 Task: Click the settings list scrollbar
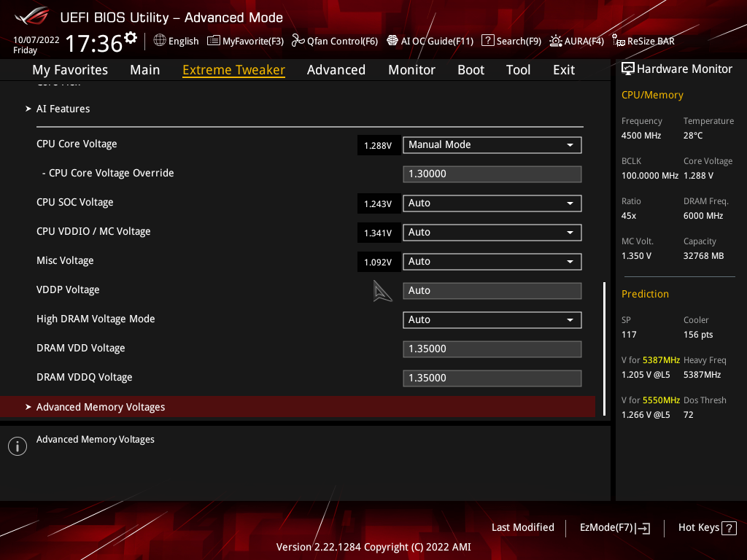point(604,349)
